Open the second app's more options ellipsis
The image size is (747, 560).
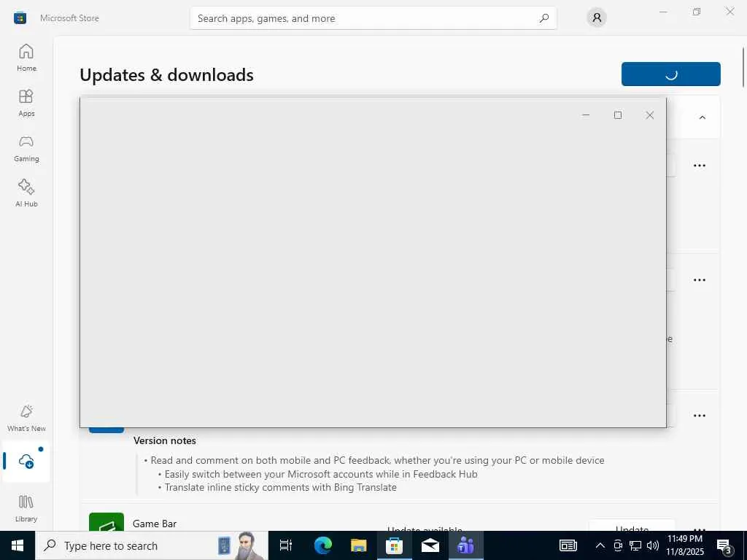click(700, 280)
